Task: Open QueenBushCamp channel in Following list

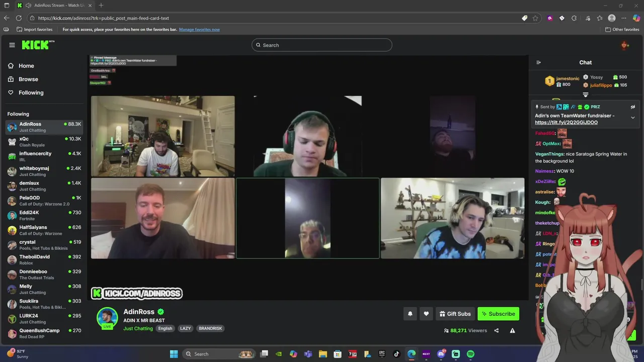Action: pos(44,333)
